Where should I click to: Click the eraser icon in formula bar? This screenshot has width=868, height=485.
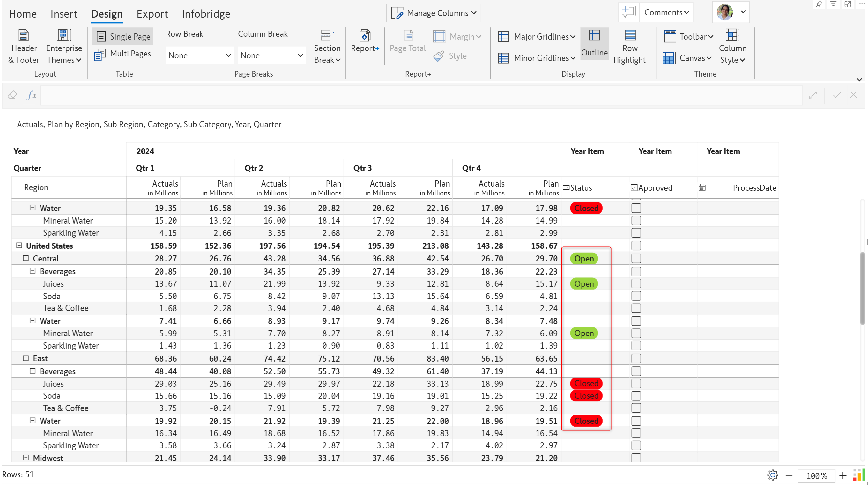coord(12,95)
